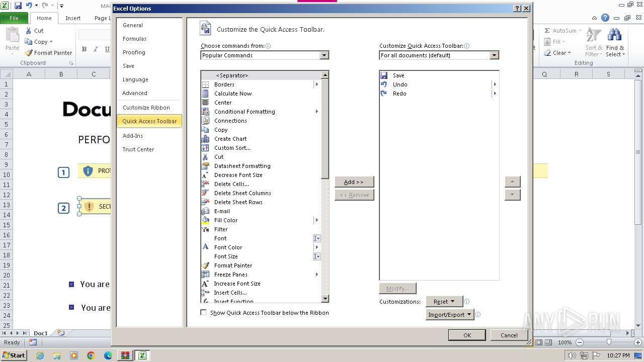
Task: Select Delete Sheet Rows command
Action: [x=261, y=202]
